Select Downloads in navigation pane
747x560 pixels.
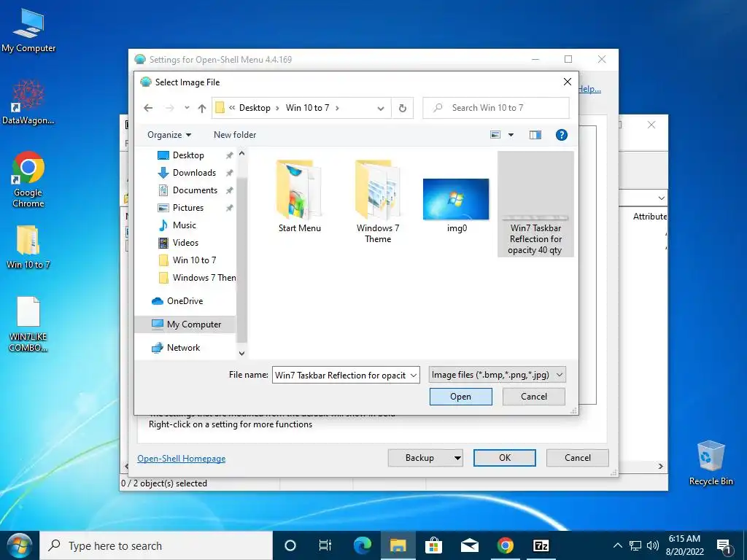click(194, 173)
